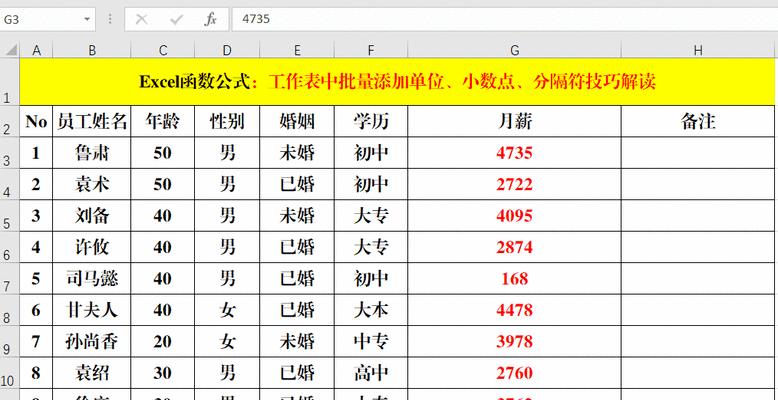Select row 2 header
Viewport: 778px width, 400px height.
(9, 121)
